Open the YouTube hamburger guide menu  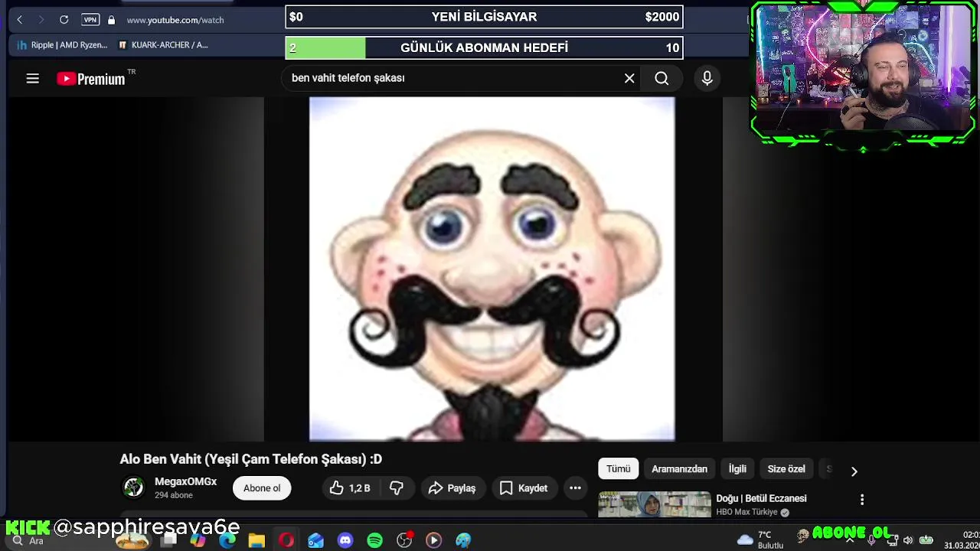32,78
